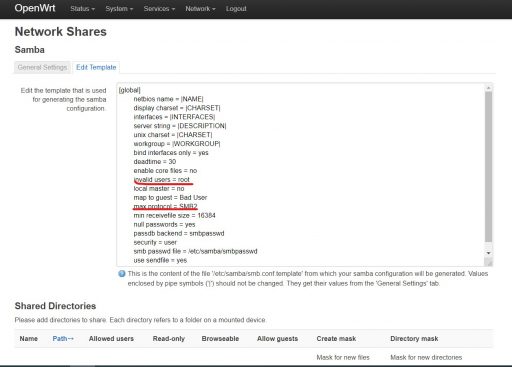Click the 'server string = |DESCRIPTION|' line
Screen dimensions: 512x367
(x=180, y=126)
